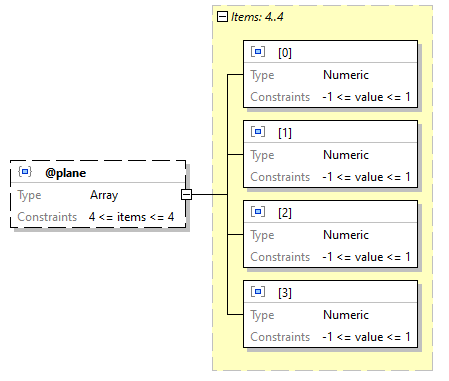Click the Constraints label in [2] box
Screen dimensions: 449x381
pyautogui.click(x=280, y=257)
